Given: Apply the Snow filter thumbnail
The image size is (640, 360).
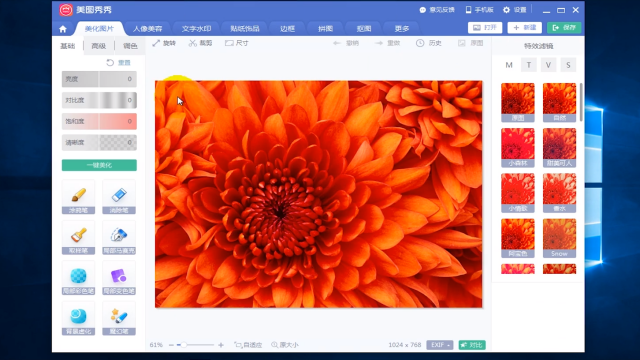Looking at the screenshot, I should click(559, 238).
